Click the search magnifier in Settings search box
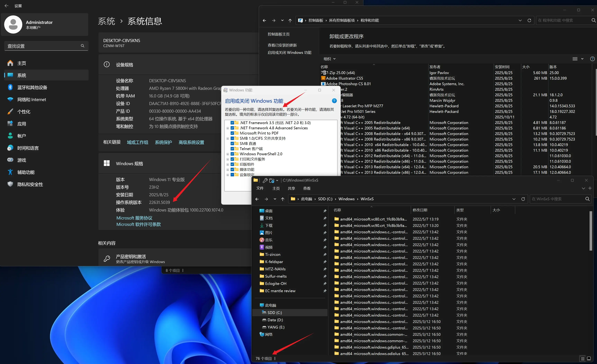597x364 pixels. click(83, 46)
